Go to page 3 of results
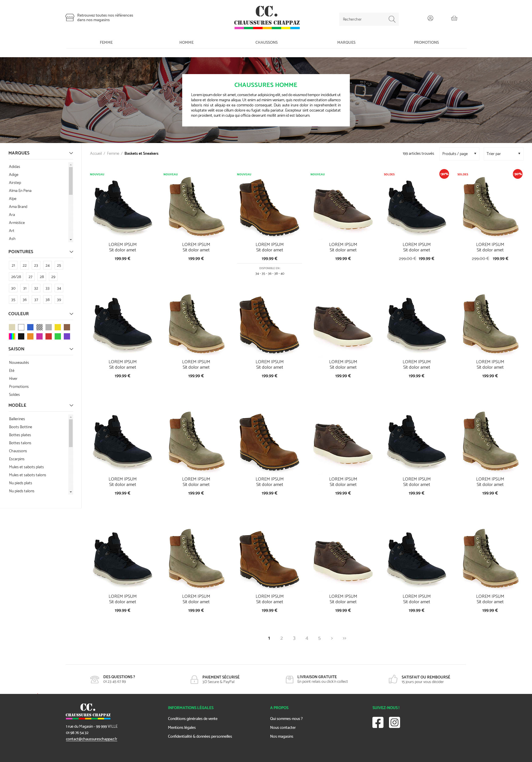This screenshot has width=532, height=762. [x=294, y=638]
